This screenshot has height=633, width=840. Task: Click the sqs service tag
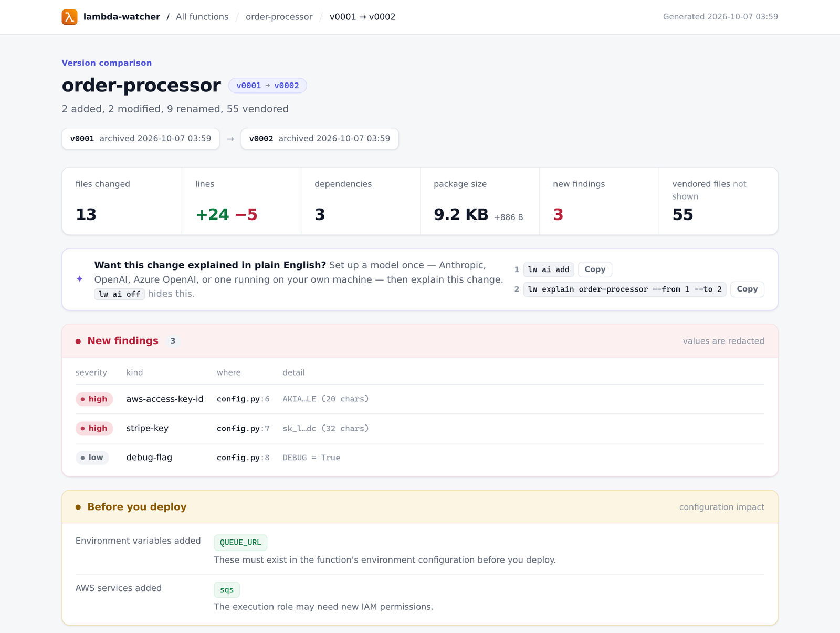pyautogui.click(x=227, y=590)
